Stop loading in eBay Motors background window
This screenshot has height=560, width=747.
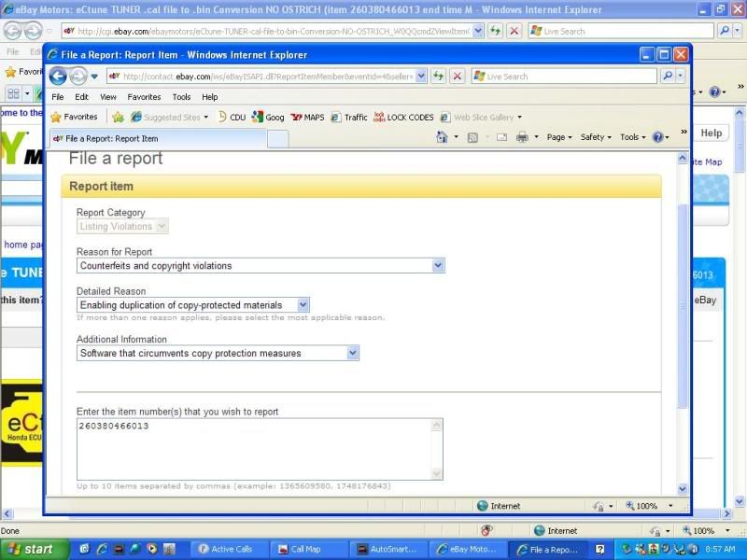[514, 32]
